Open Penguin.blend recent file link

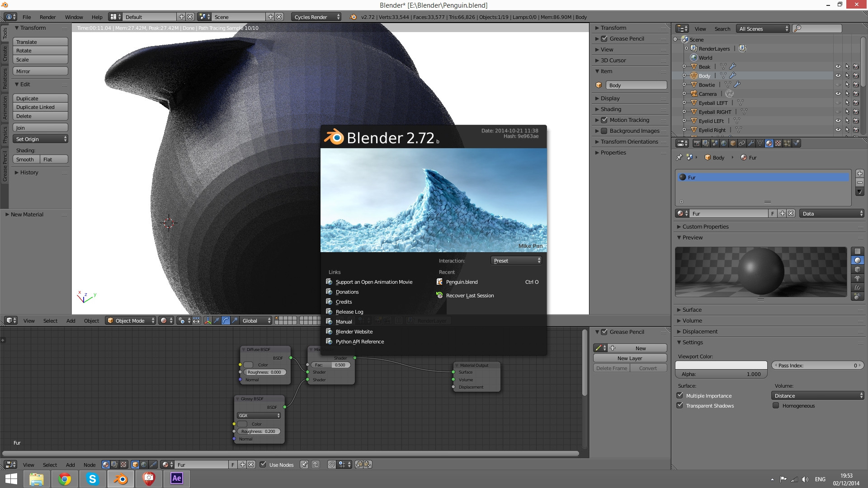462,282
